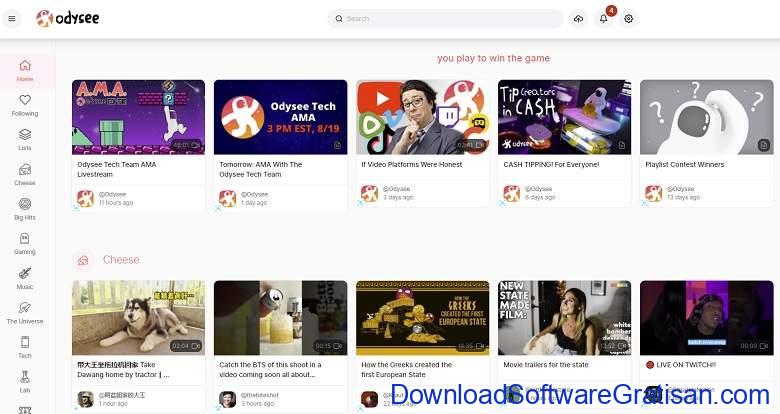Open Following in sidebar
780x414 pixels.
[25, 105]
